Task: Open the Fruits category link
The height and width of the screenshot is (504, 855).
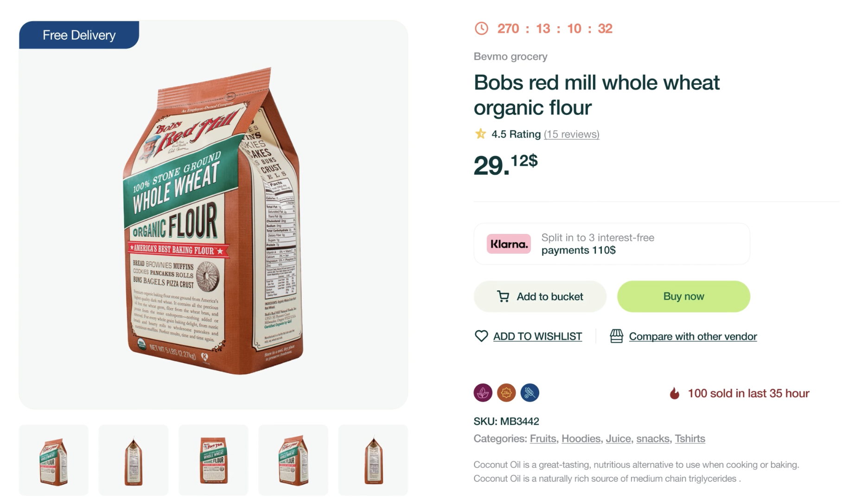Action: pos(543,439)
